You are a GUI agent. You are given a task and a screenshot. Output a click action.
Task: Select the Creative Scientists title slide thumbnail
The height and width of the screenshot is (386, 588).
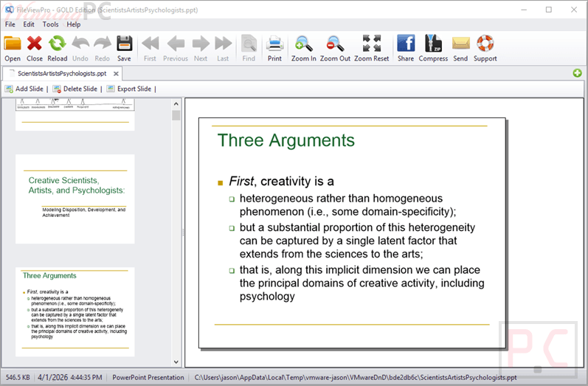[x=75, y=199]
